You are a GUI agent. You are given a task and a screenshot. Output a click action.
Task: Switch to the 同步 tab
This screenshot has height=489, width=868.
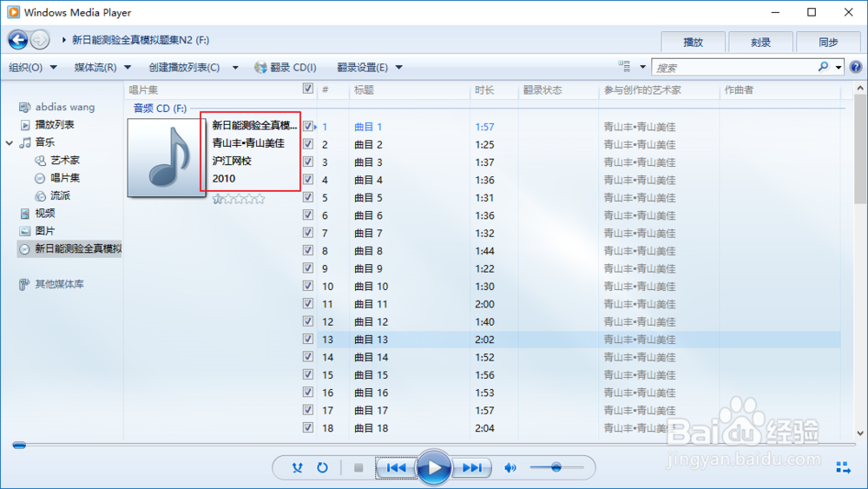[828, 42]
